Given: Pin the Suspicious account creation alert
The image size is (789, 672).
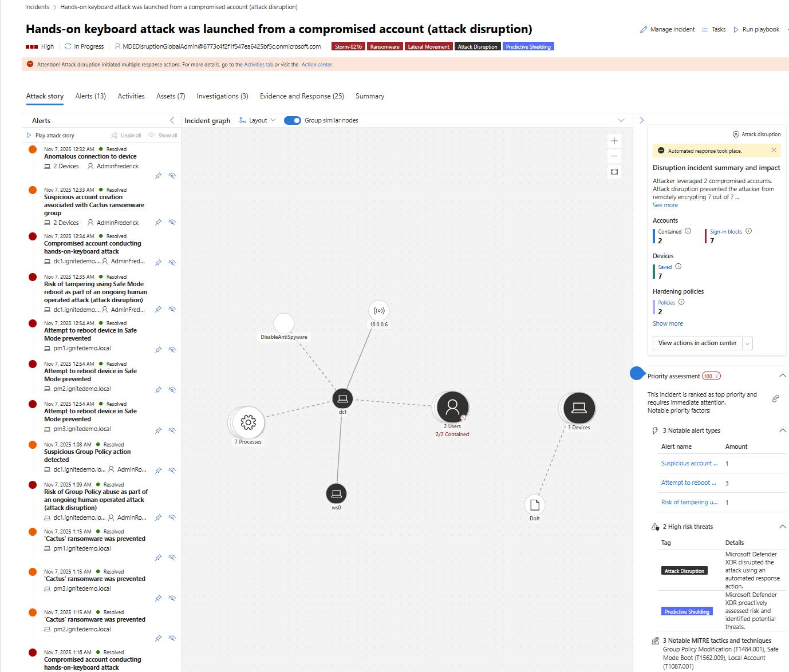Looking at the screenshot, I should coord(158,223).
